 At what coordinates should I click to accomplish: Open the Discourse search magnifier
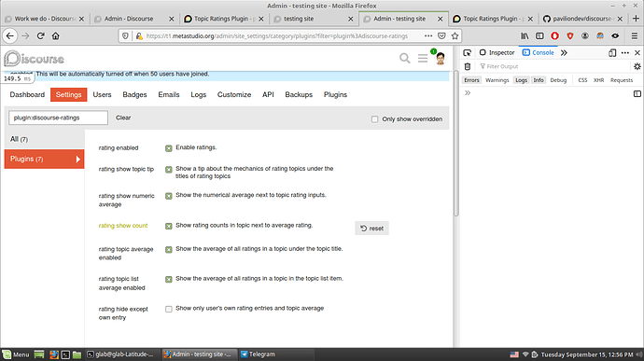tap(405, 59)
